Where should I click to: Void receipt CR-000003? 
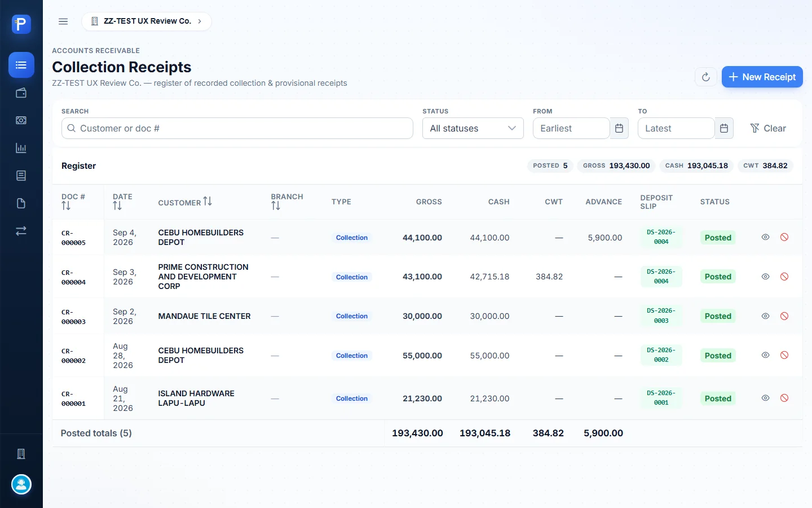pos(784,316)
